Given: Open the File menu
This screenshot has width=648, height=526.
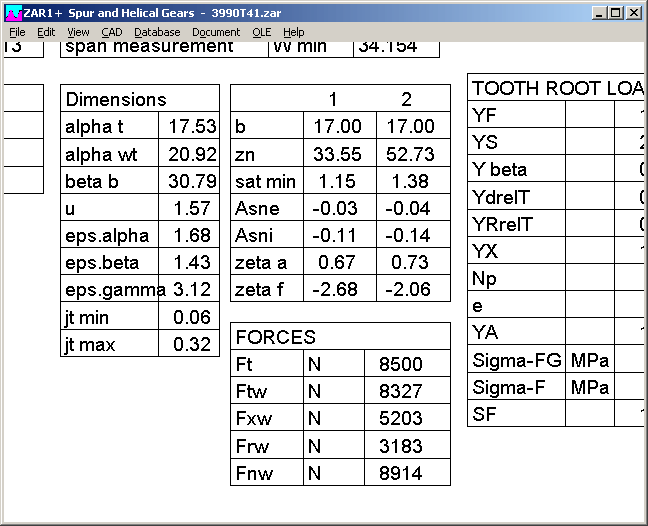Looking at the screenshot, I should (x=17, y=32).
